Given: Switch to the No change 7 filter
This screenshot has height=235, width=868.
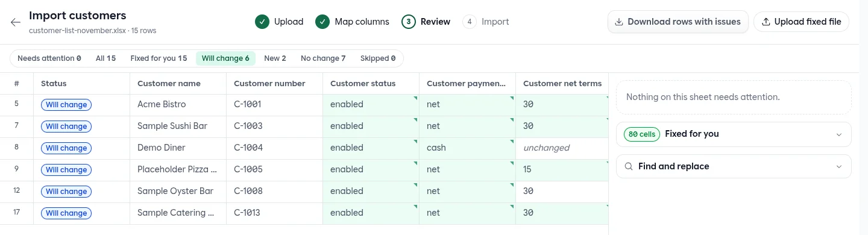Looking at the screenshot, I should (x=323, y=58).
